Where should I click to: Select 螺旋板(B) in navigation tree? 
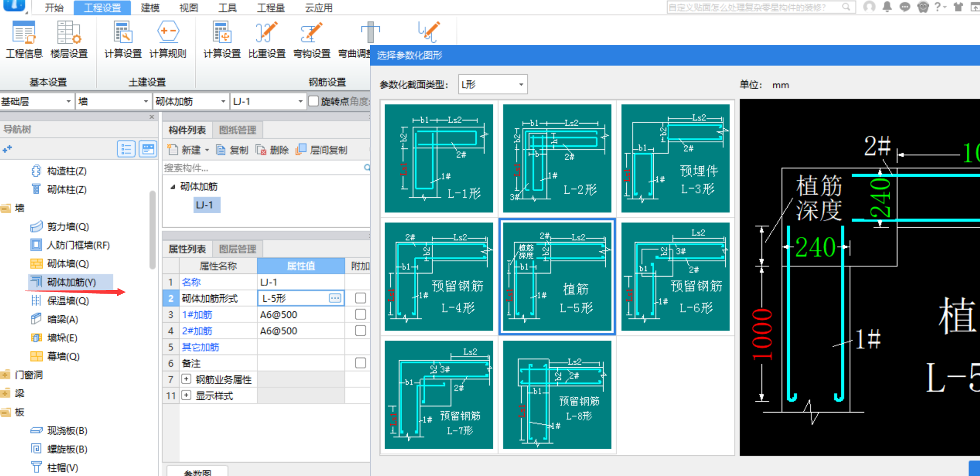59,449
